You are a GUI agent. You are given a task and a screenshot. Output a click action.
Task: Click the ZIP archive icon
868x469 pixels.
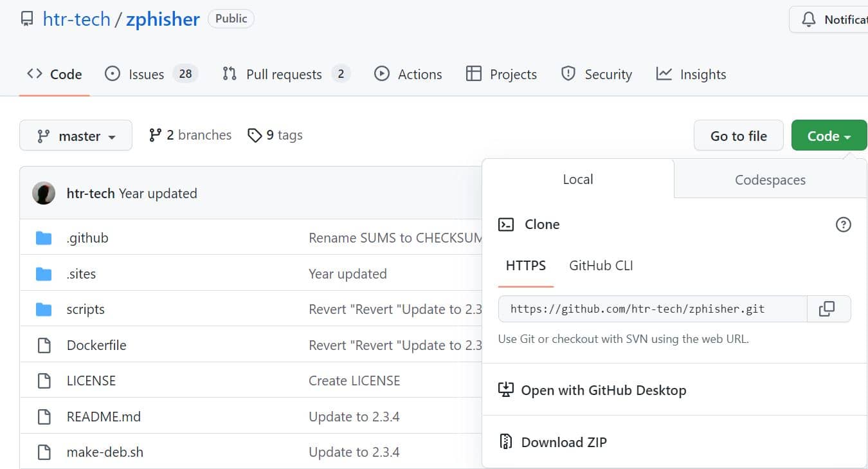point(506,442)
